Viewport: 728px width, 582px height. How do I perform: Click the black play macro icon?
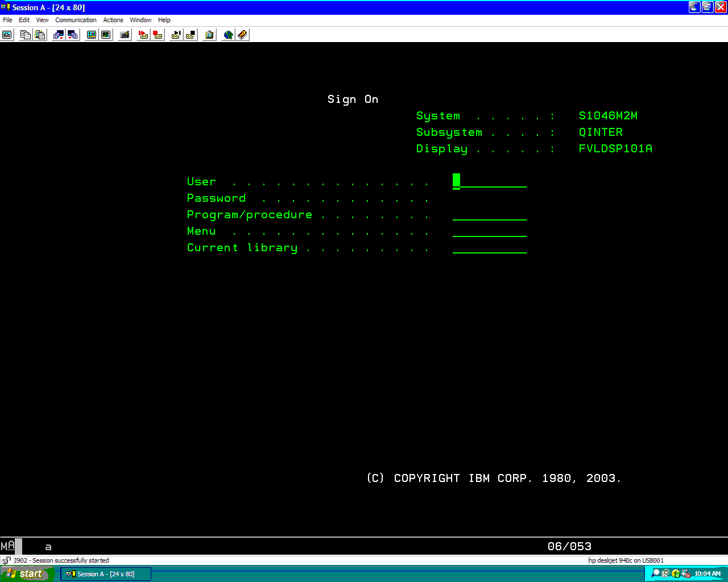point(176,35)
